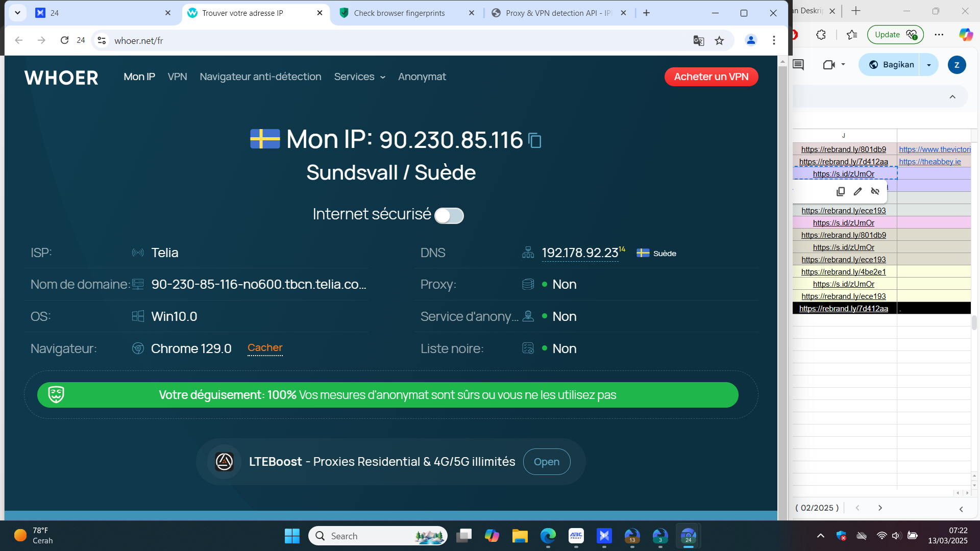Image resolution: width=980 pixels, height=551 pixels.
Task: Open File Explorer from the taskbar
Action: point(520,536)
